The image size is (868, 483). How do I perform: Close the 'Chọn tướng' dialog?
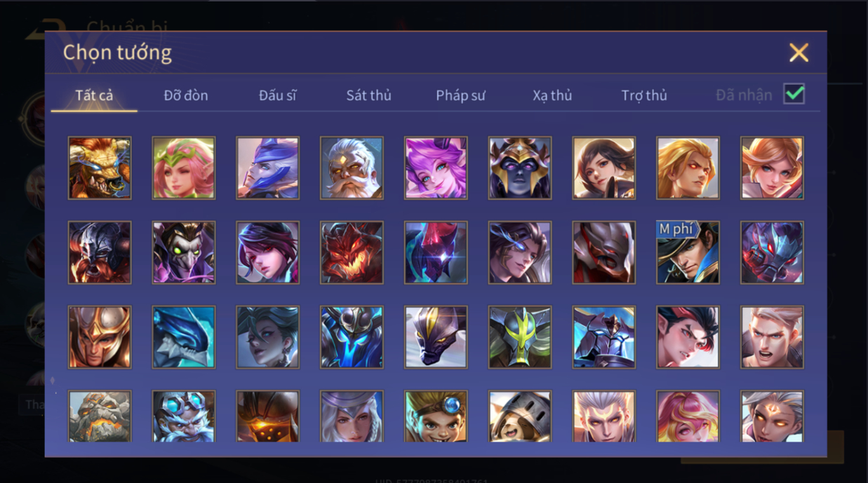[x=799, y=53]
